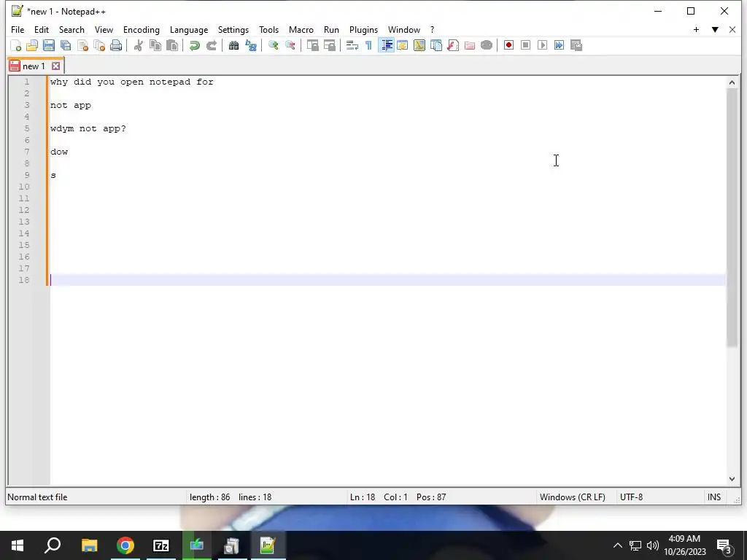Open the Edit menu

click(x=42, y=29)
